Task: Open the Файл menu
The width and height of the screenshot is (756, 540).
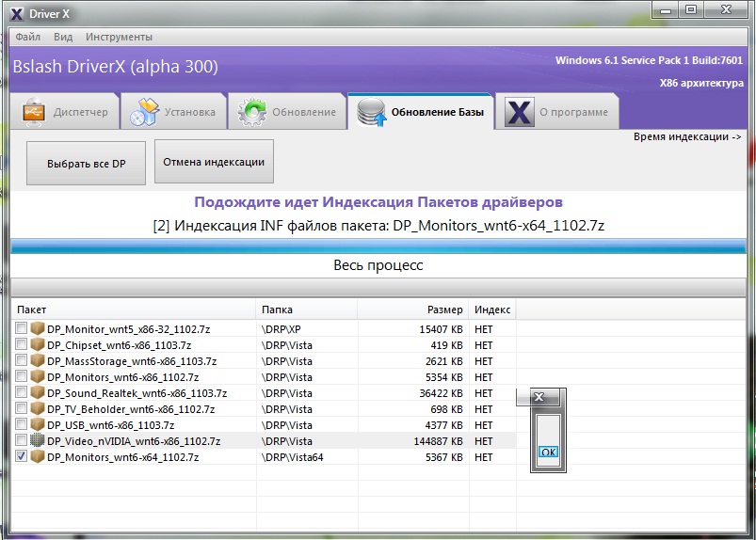Action: [x=28, y=37]
